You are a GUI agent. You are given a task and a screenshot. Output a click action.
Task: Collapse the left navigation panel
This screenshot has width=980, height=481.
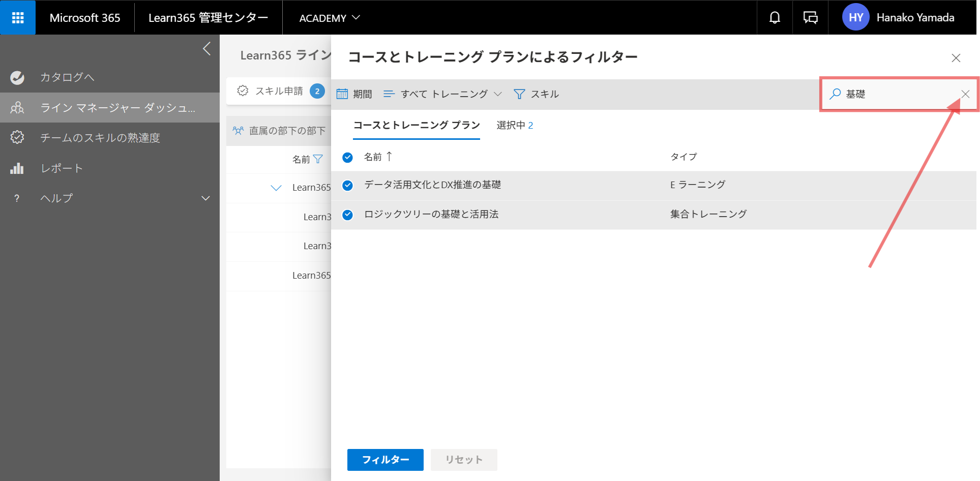point(206,49)
